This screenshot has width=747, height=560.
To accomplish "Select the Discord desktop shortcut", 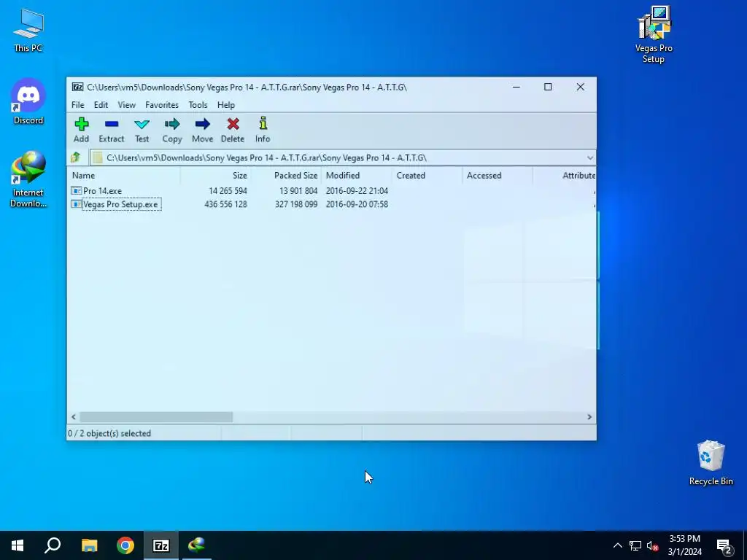I will pyautogui.click(x=28, y=101).
